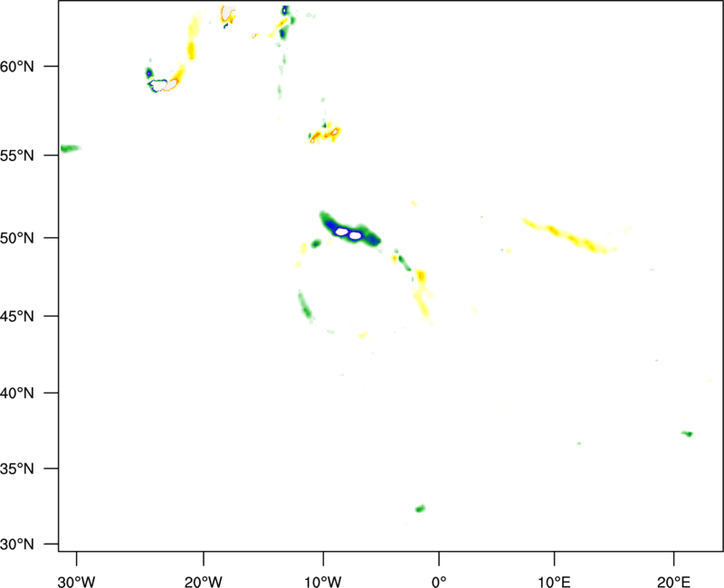Click the 60°N latitude axis label

(17, 67)
